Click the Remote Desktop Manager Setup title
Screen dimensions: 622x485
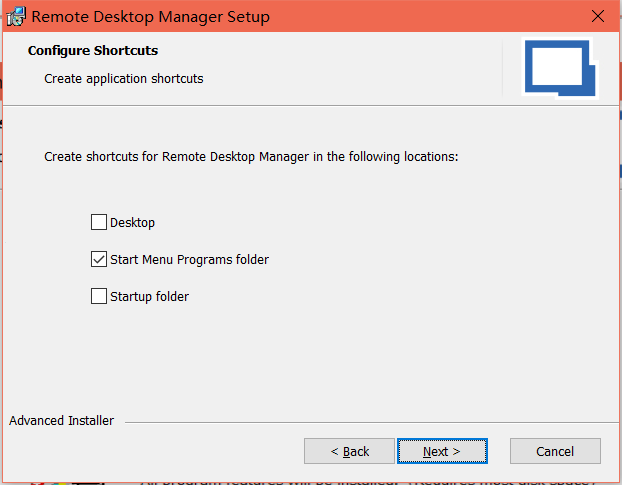tap(150, 17)
